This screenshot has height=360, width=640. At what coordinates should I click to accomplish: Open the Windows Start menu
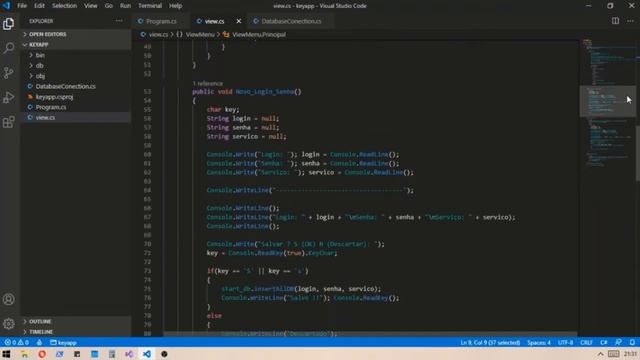[x=6, y=354]
